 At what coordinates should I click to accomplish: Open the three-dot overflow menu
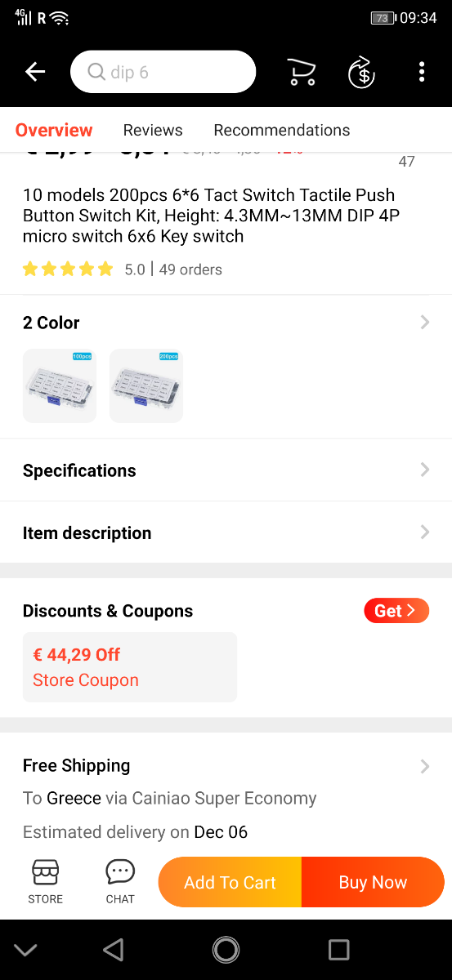422,72
